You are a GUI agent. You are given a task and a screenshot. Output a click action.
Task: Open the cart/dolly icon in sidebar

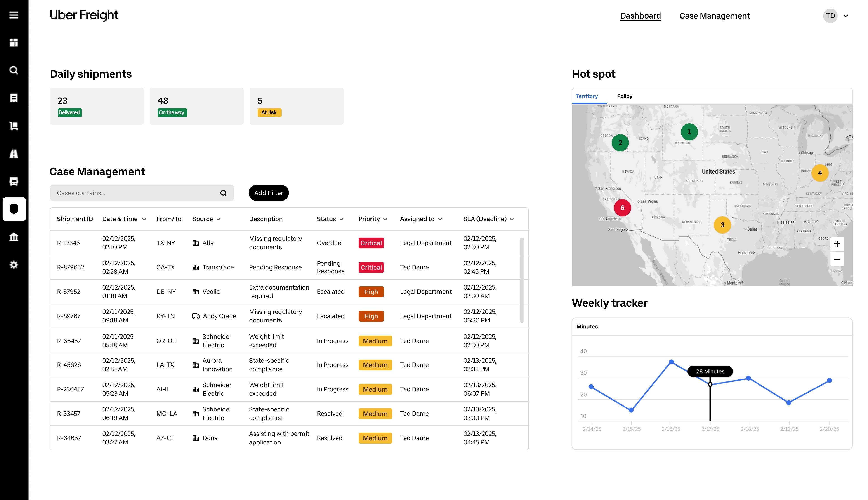point(14,126)
